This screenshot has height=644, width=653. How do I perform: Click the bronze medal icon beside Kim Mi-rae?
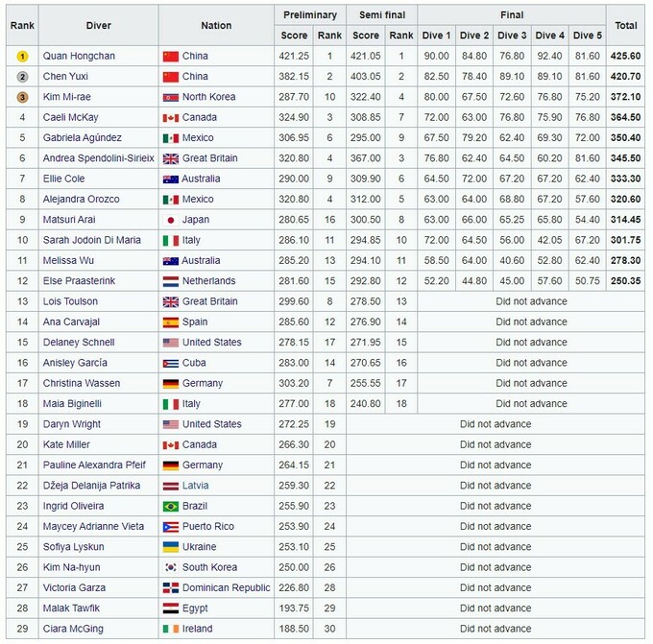click(22, 97)
